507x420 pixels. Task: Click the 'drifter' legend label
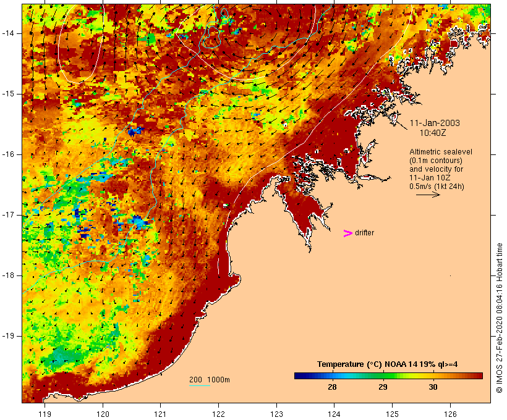(x=364, y=233)
